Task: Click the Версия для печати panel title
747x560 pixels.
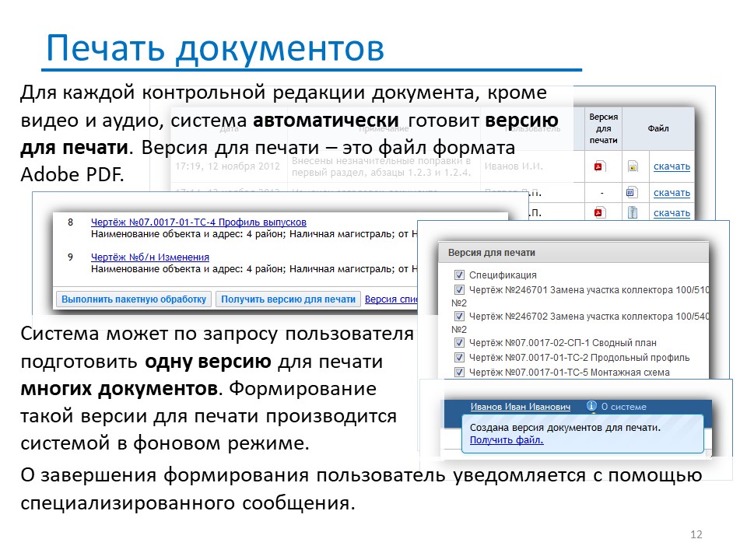Action: [492, 253]
